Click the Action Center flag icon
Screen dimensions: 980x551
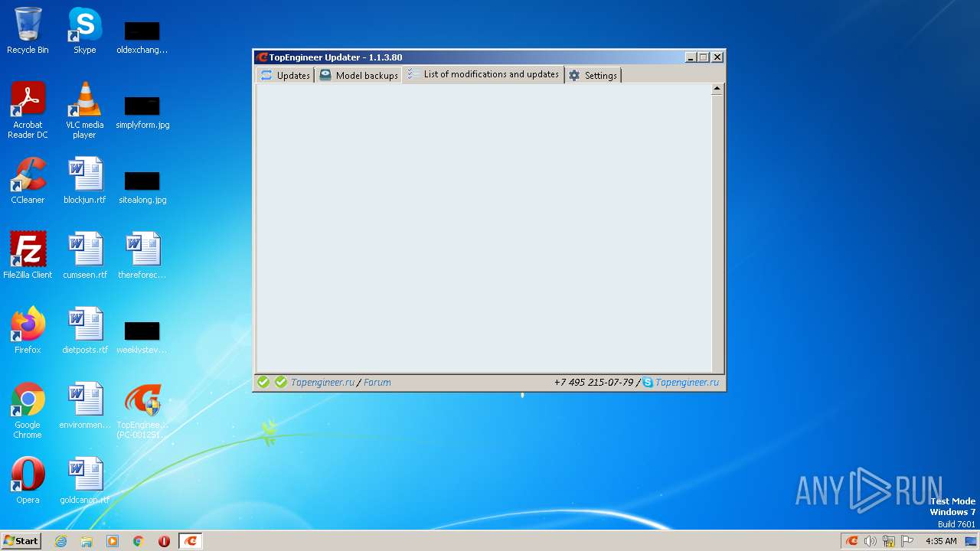coord(907,541)
